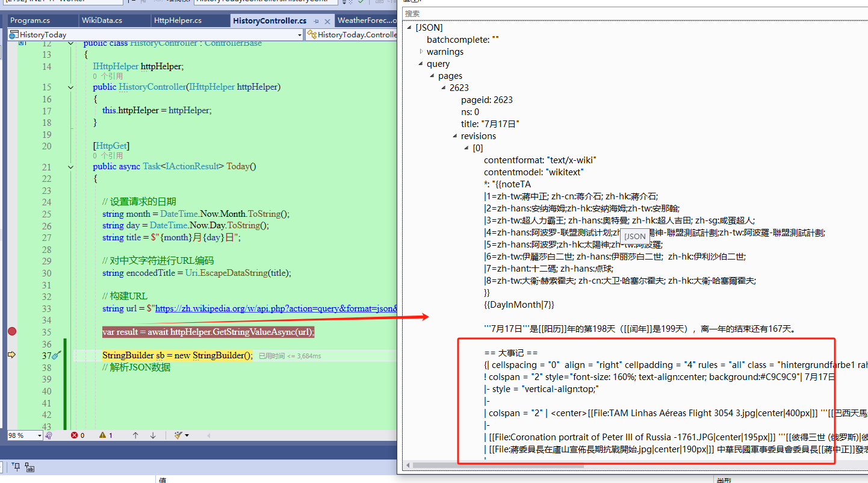Click the {{DayInMonth|7}} text line

click(x=519, y=305)
